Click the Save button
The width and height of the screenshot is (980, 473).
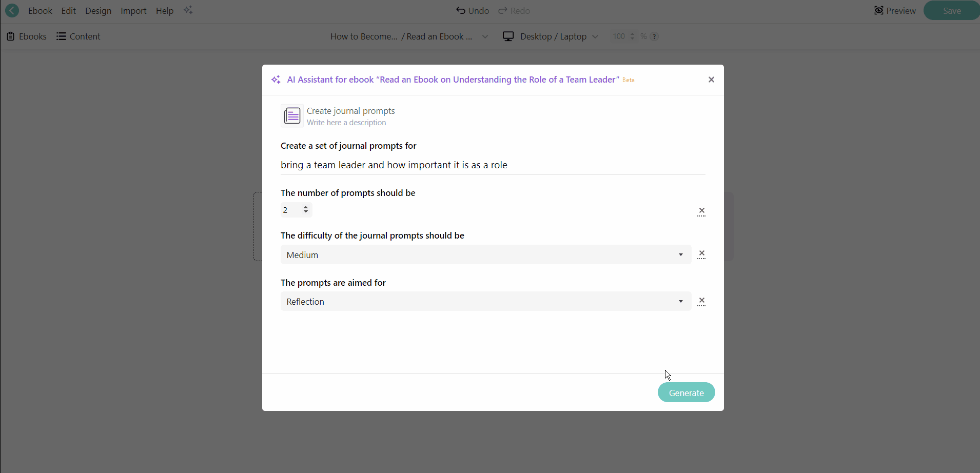952,11
